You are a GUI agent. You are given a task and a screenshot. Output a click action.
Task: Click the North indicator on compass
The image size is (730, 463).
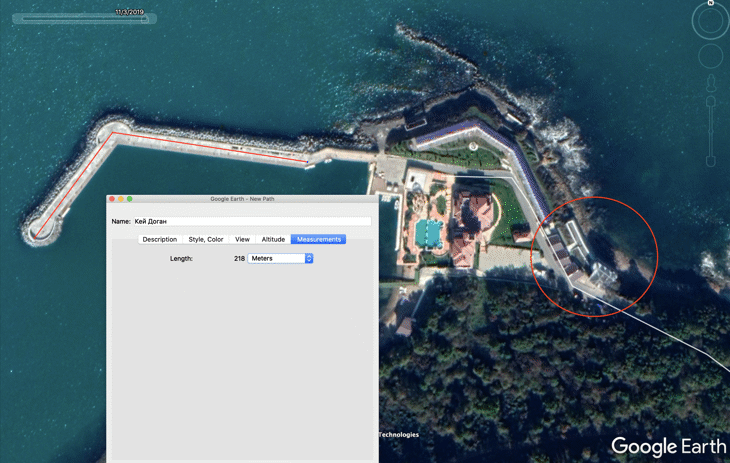711,2
